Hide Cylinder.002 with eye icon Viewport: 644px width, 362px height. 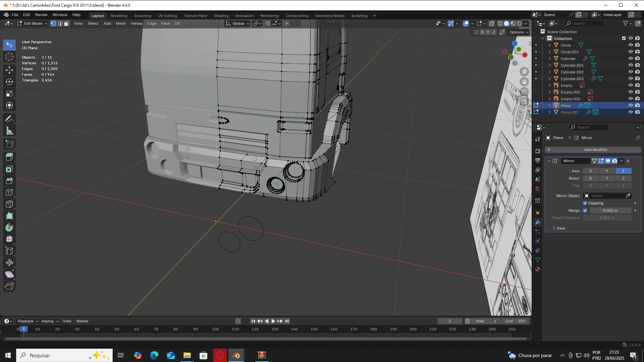pos(631,72)
